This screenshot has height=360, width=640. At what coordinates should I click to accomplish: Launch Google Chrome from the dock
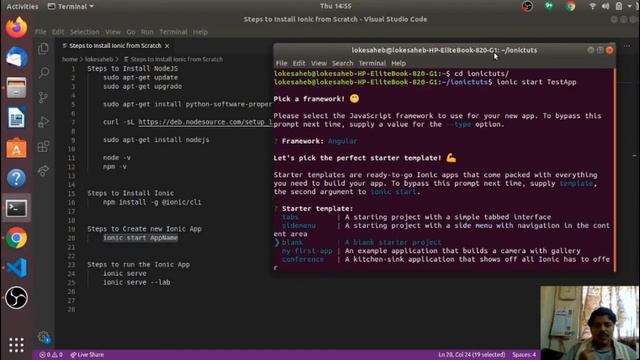pyautogui.click(x=16, y=238)
